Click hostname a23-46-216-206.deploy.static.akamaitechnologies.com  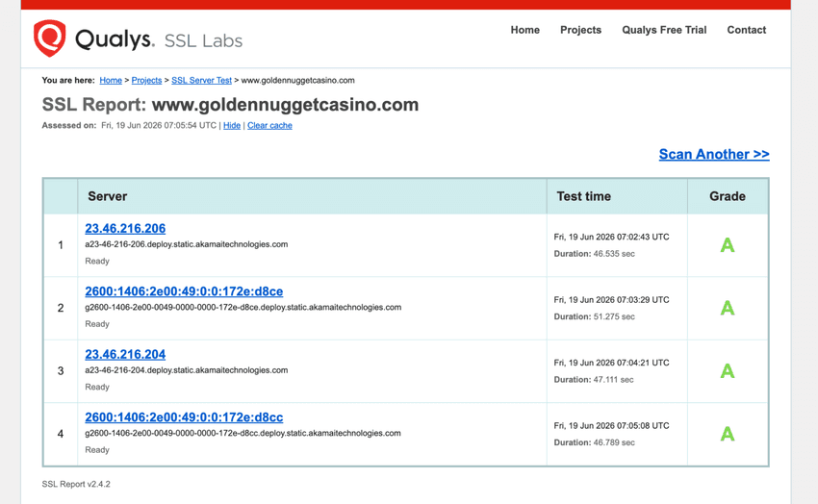187,244
